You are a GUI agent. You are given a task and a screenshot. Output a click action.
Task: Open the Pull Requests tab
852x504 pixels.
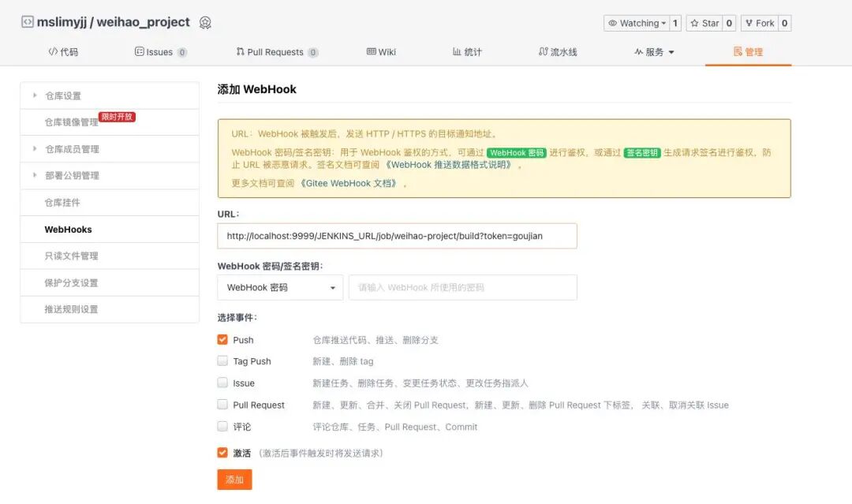click(x=277, y=52)
